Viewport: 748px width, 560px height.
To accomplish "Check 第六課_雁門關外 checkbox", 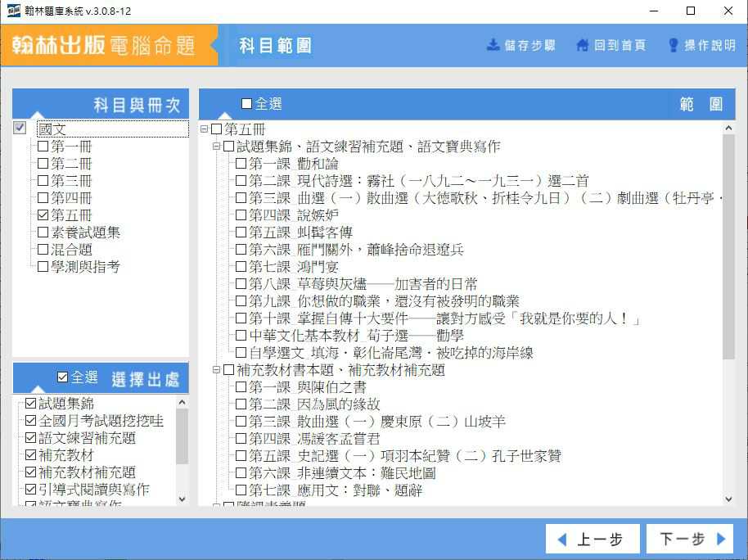I will pos(241,249).
